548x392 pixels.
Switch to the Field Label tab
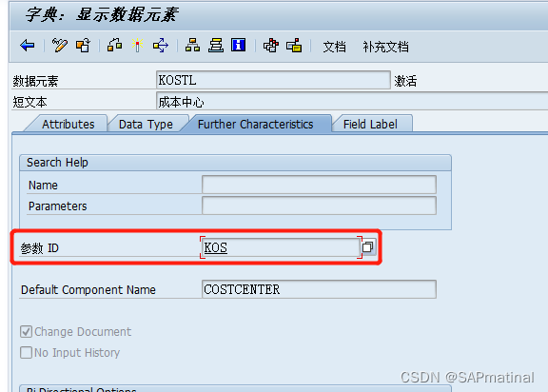coord(370,124)
